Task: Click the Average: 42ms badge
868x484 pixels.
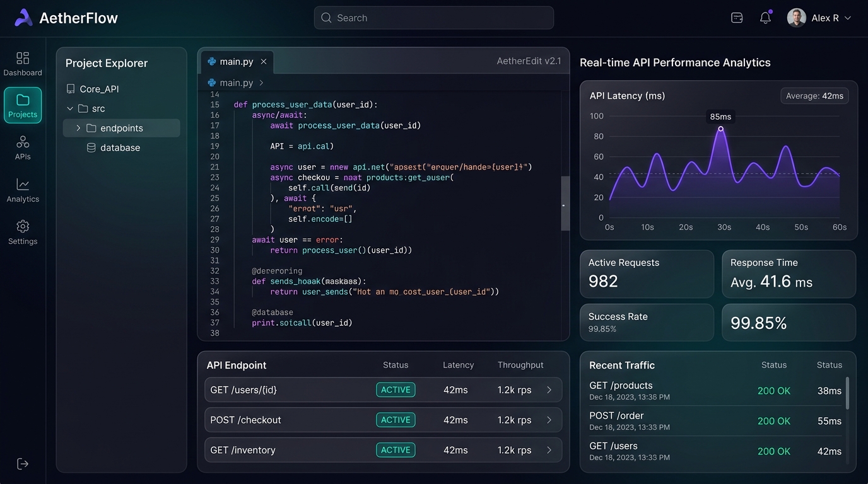Action: (x=814, y=96)
